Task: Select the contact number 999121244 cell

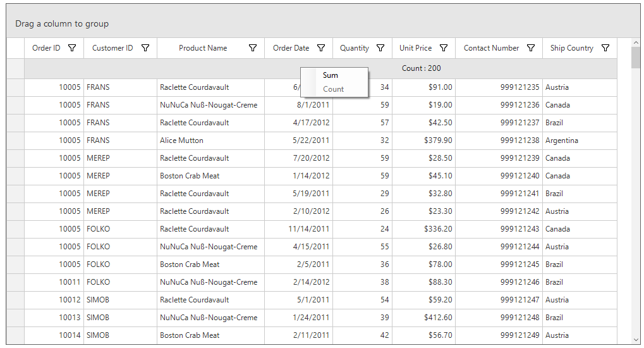Action: point(499,247)
